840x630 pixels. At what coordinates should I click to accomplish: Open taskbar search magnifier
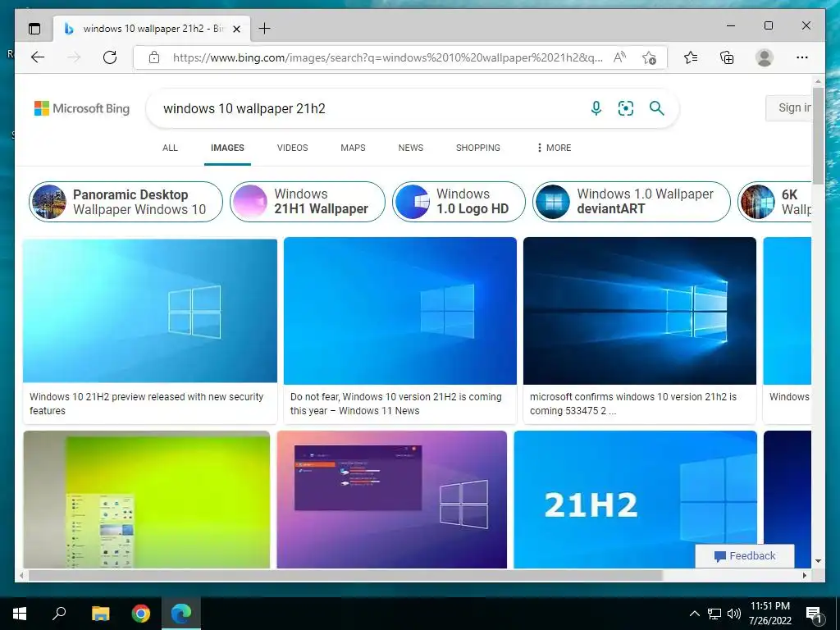click(59, 614)
